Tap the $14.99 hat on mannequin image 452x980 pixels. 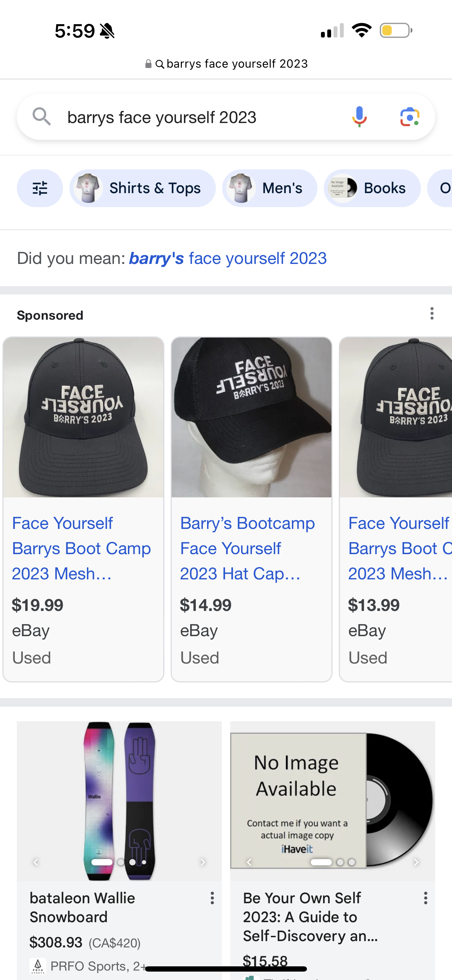[252, 417]
